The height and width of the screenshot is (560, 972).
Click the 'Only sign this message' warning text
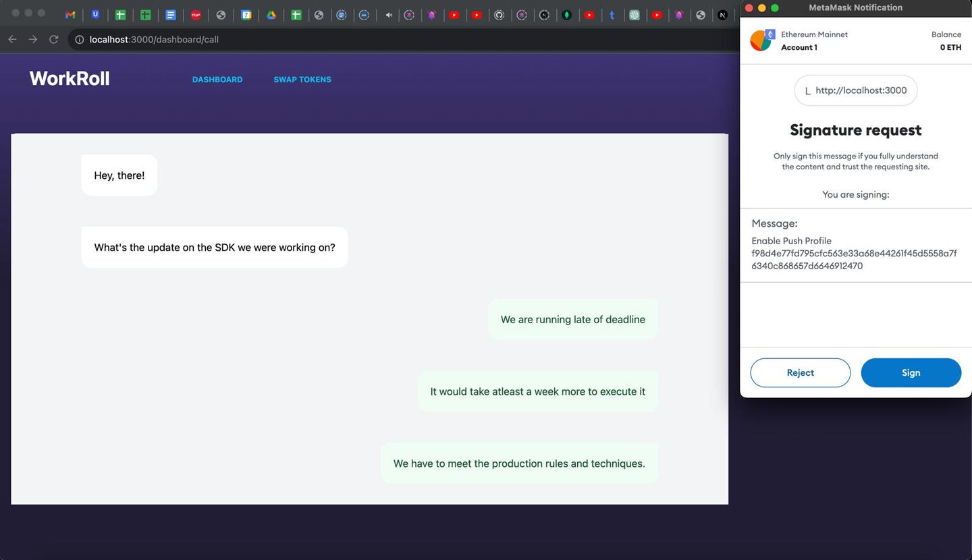(856, 161)
